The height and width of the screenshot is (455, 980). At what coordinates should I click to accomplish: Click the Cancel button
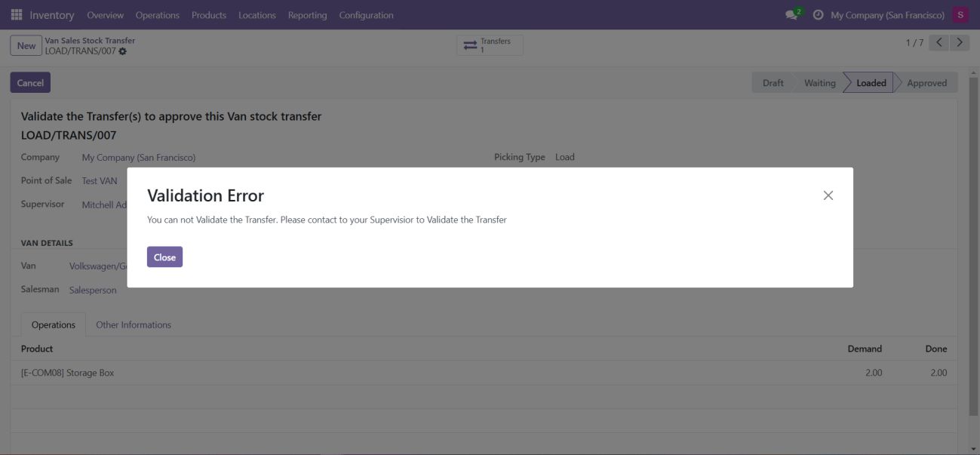coord(30,83)
